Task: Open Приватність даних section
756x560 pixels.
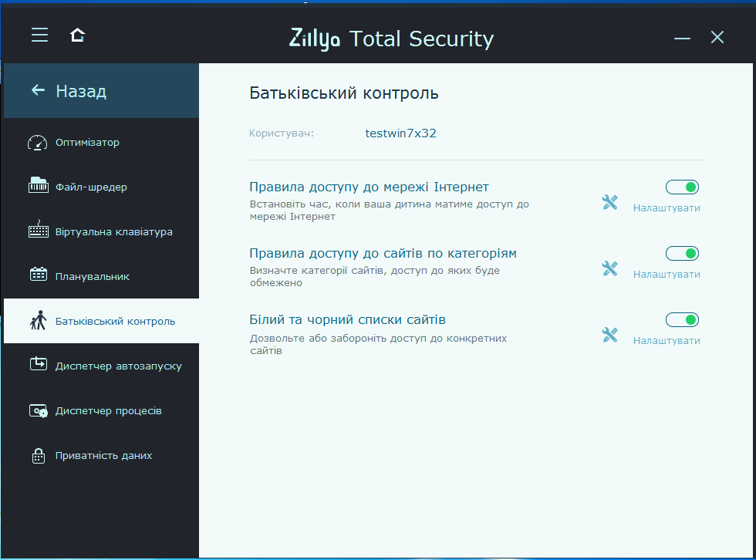Action: [x=101, y=455]
